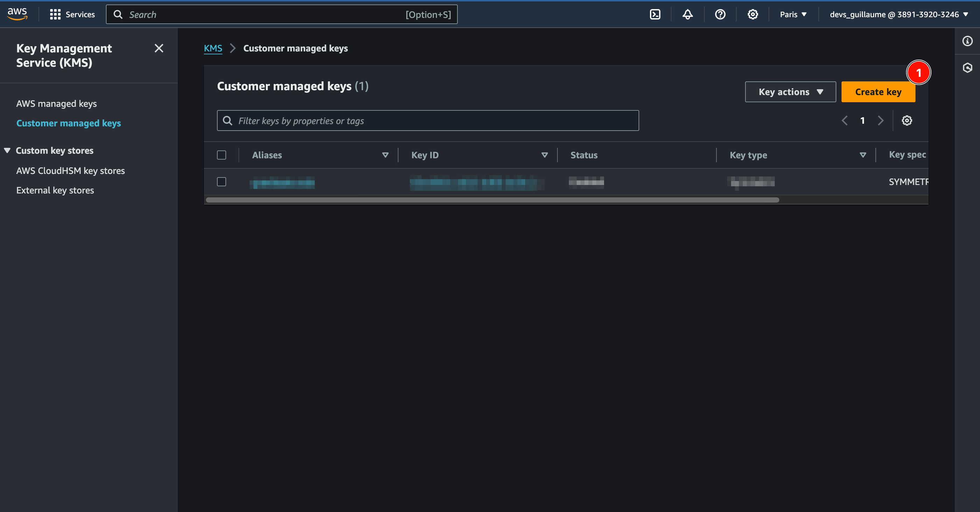Go to next page of keys
Screen dimensions: 980x512
[880, 121]
